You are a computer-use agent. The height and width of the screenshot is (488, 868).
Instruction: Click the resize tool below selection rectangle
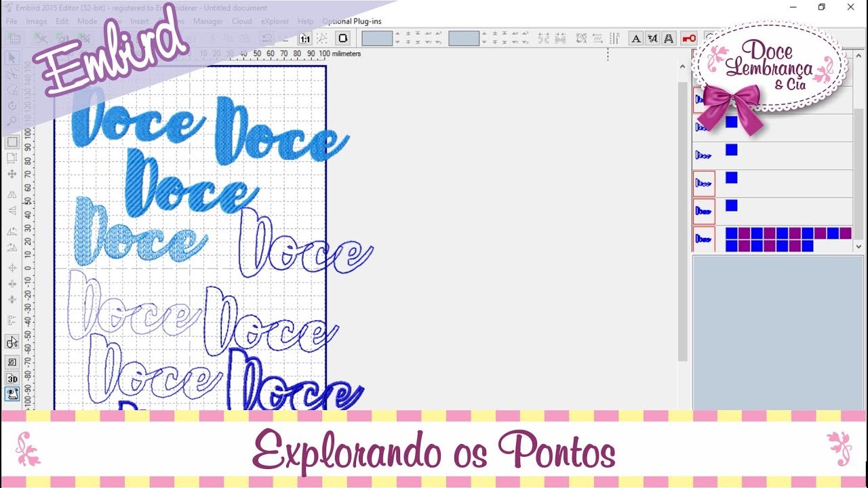pyautogui.click(x=12, y=158)
